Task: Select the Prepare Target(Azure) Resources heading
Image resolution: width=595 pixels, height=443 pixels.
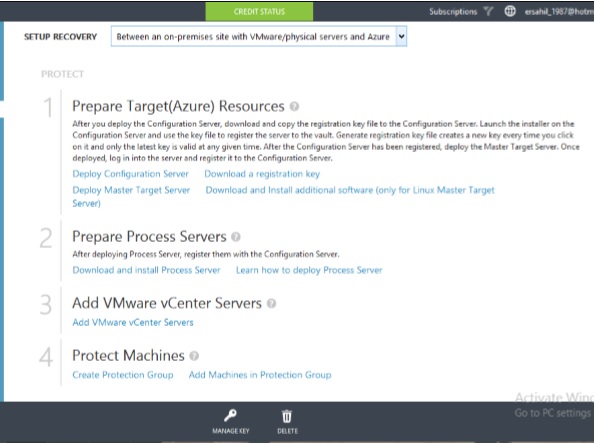Action: pos(178,106)
